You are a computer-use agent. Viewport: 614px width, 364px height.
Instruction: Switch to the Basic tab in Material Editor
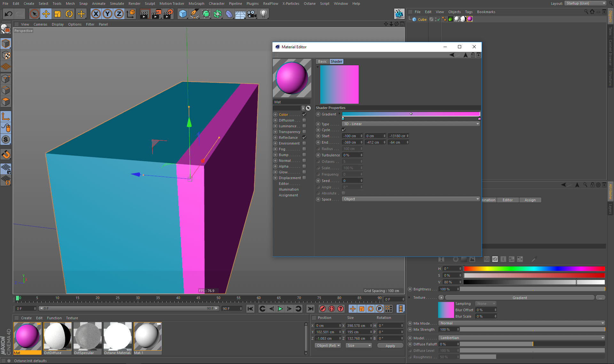point(322,61)
